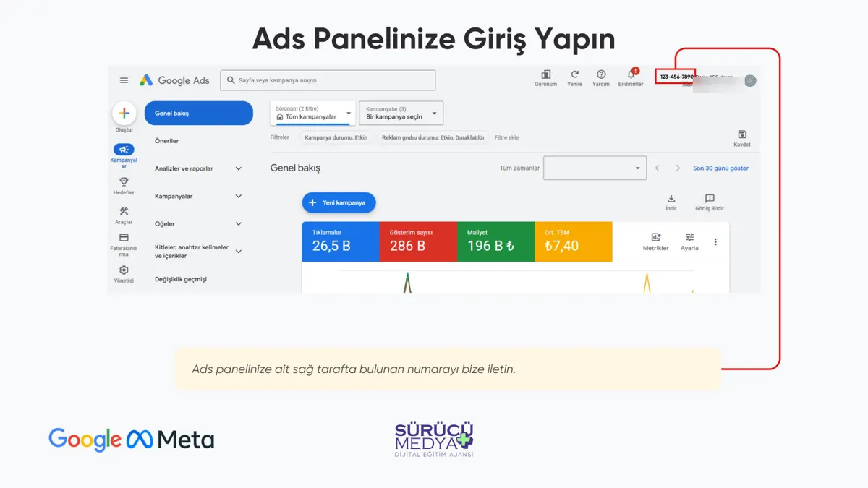The height and width of the screenshot is (488, 868).
Task: Open Araçlar tools icon
Action: 124,211
